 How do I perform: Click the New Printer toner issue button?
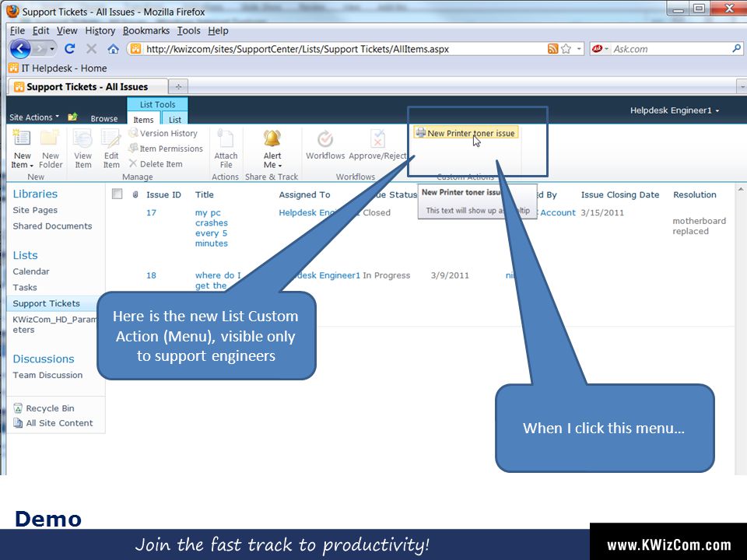coord(465,133)
